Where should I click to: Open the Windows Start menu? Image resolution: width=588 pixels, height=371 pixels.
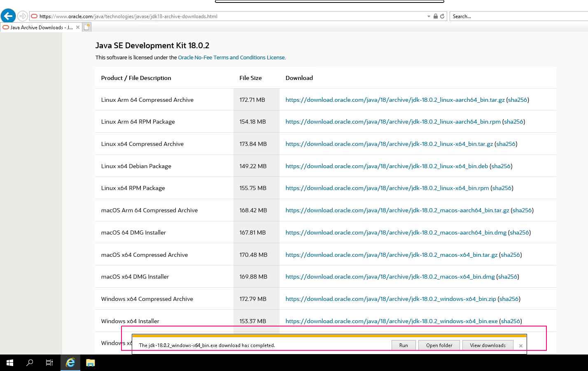(10, 363)
